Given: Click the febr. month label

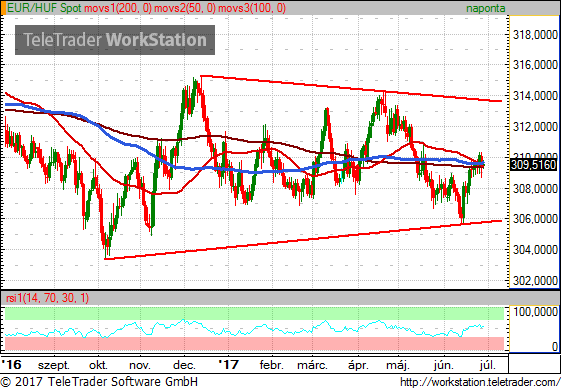Looking at the screenshot, I should pos(272,365).
